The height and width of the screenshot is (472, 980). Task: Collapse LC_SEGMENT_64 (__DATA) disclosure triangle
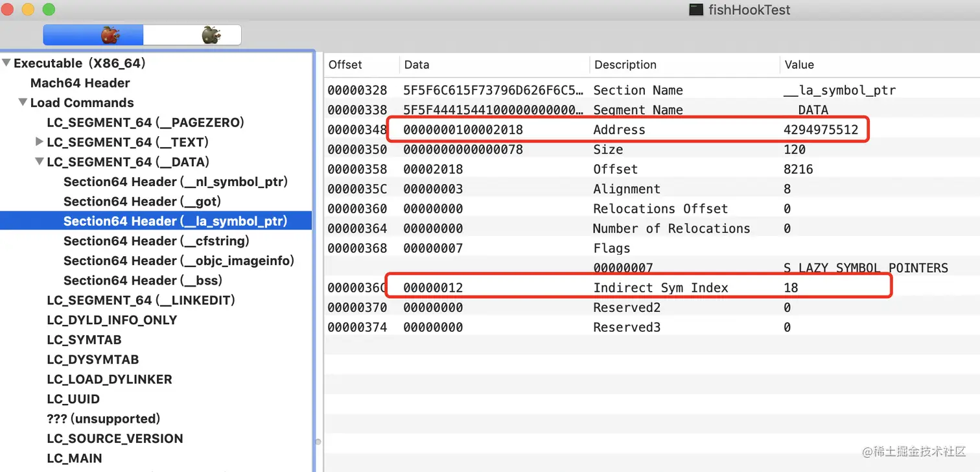click(40, 161)
